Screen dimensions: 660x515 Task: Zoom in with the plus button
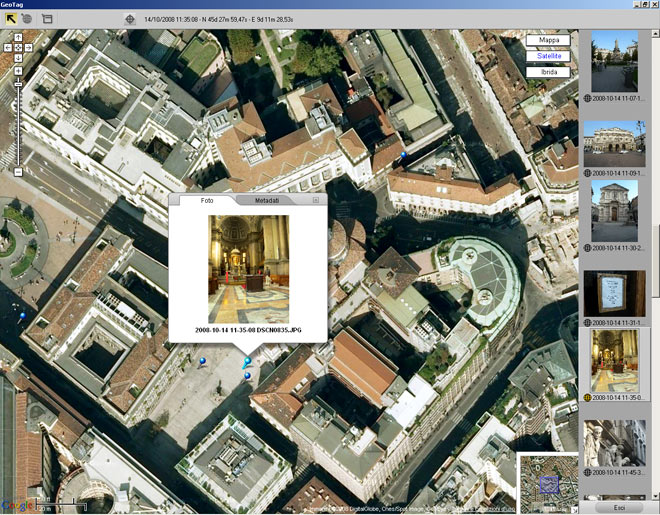(x=18, y=71)
